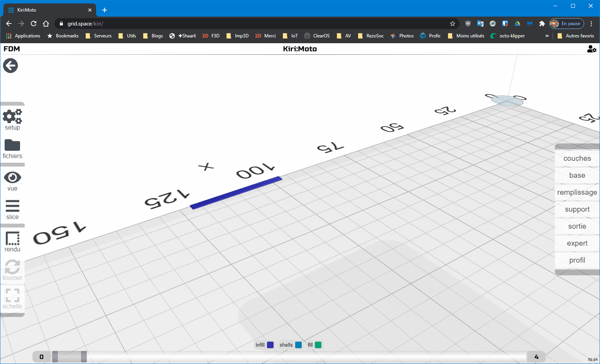The width and height of the screenshot is (600, 364).
Task: Open the profil settings panel
Action: [x=577, y=260]
